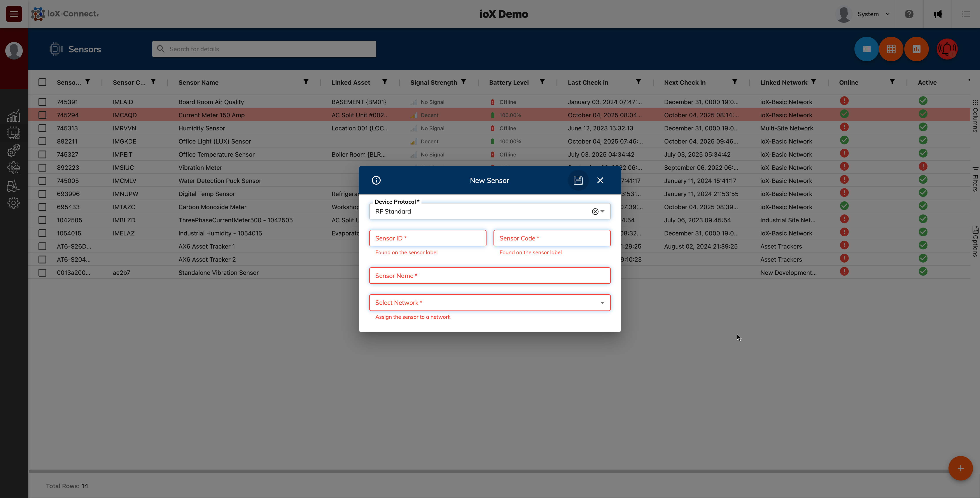This screenshot has width=980, height=498.
Task: Click the save icon in New Sensor dialog
Action: coord(578,180)
